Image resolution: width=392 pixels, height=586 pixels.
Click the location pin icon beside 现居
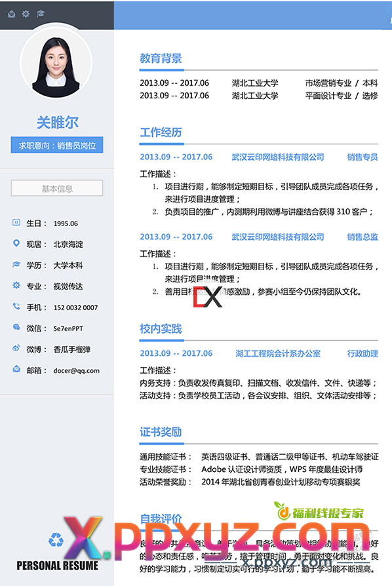(x=16, y=243)
